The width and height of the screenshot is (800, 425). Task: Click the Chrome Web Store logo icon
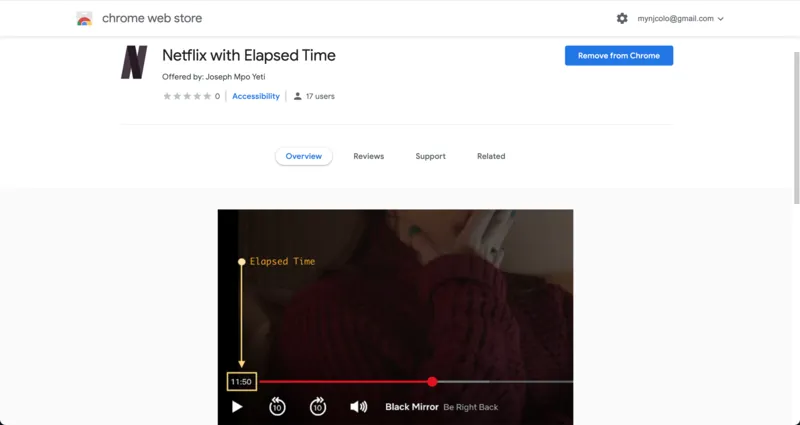pos(84,19)
